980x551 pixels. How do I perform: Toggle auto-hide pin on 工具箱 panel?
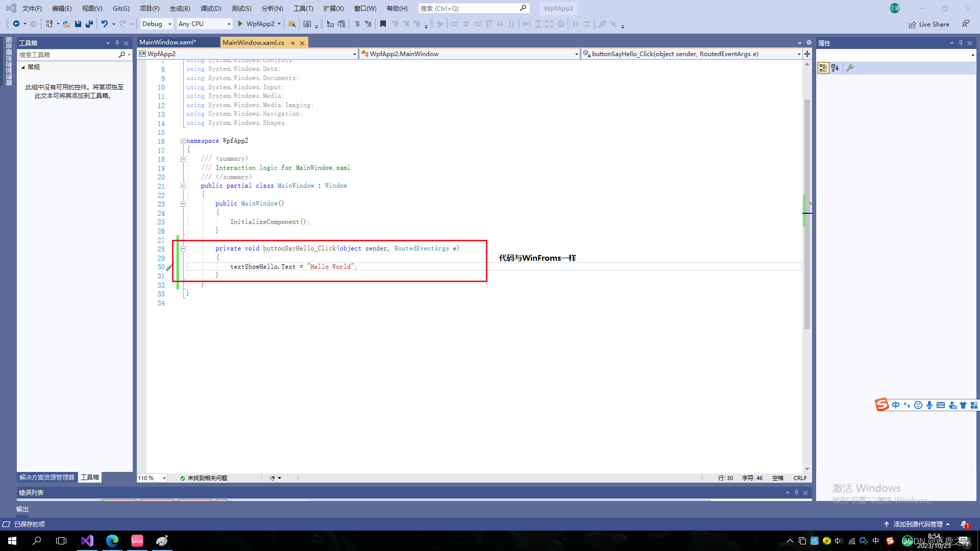[117, 43]
